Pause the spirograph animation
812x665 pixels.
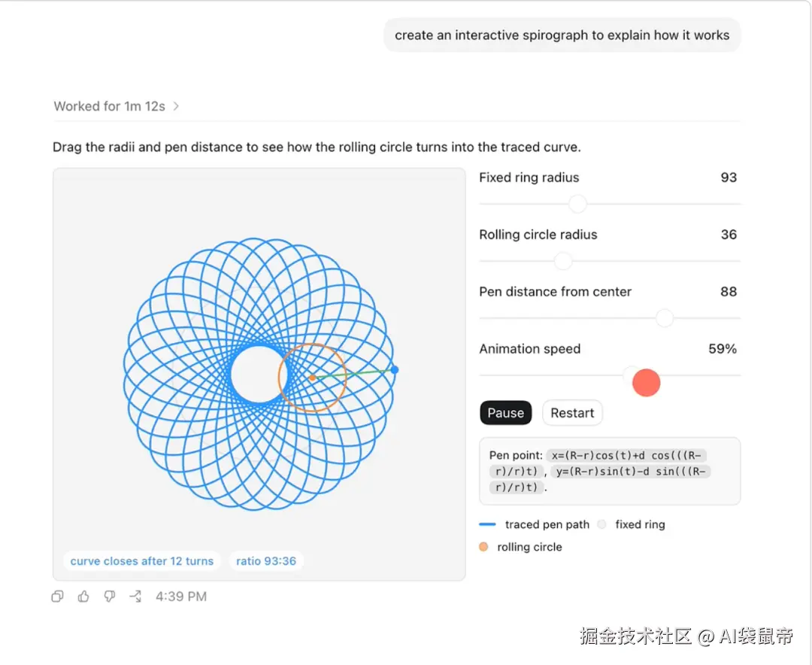505,412
